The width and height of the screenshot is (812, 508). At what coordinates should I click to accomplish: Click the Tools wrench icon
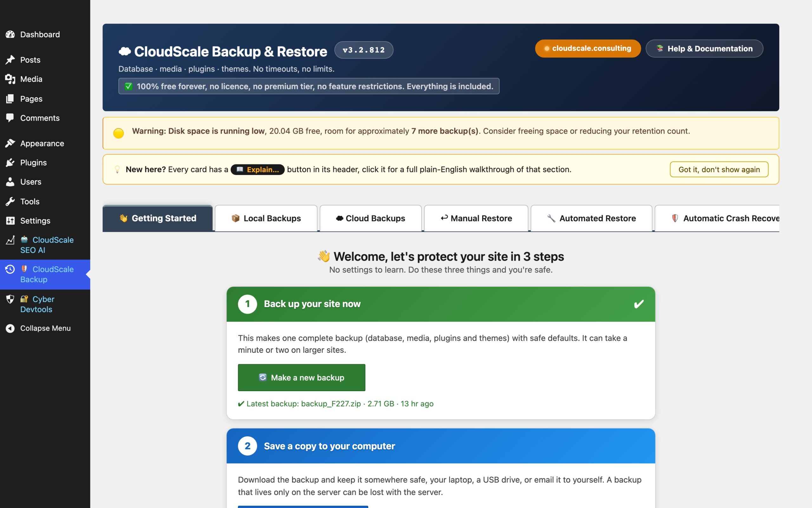(10, 201)
